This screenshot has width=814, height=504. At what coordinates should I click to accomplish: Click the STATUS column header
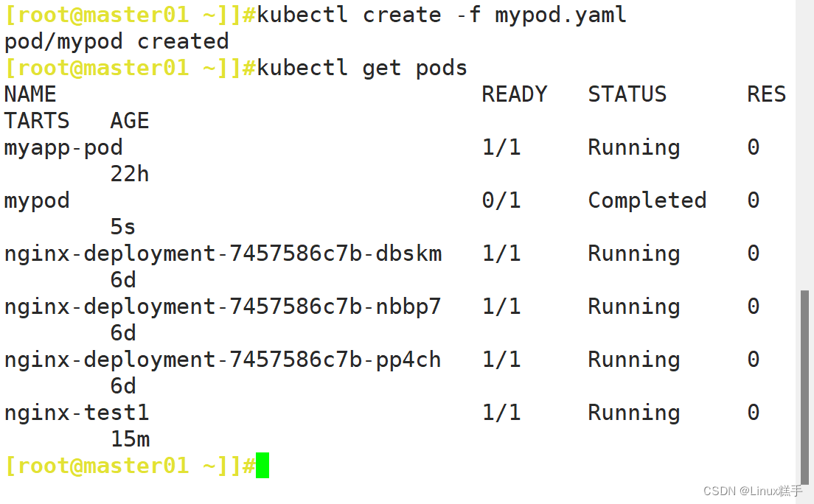tap(627, 94)
